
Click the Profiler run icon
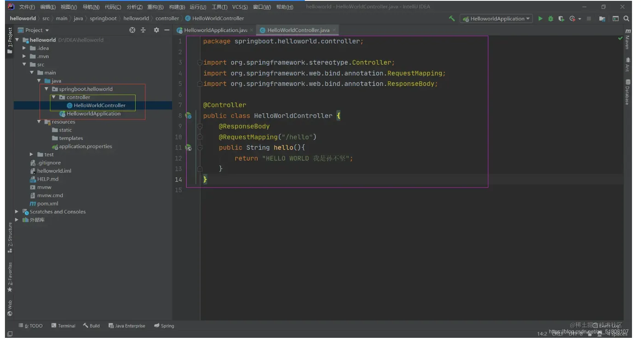572,19
